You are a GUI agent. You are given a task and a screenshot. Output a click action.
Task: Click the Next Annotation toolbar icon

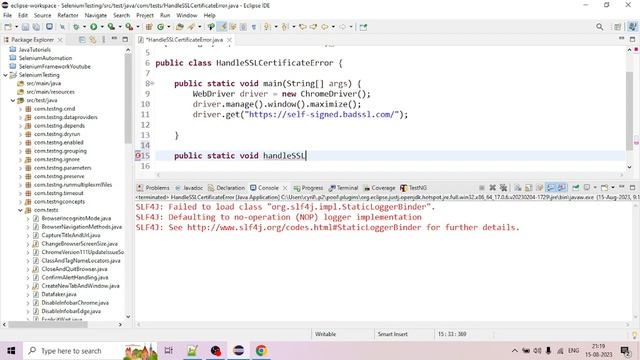(267, 27)
